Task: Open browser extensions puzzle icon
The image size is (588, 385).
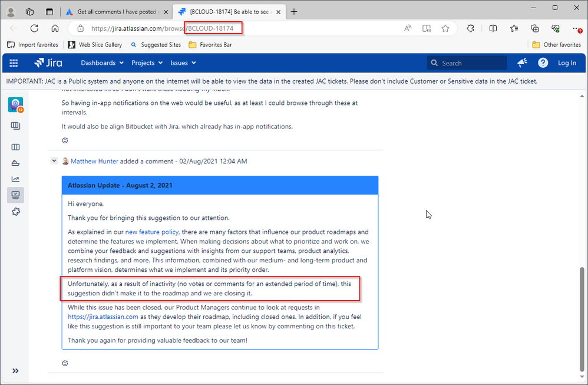Action: point(470,28)
